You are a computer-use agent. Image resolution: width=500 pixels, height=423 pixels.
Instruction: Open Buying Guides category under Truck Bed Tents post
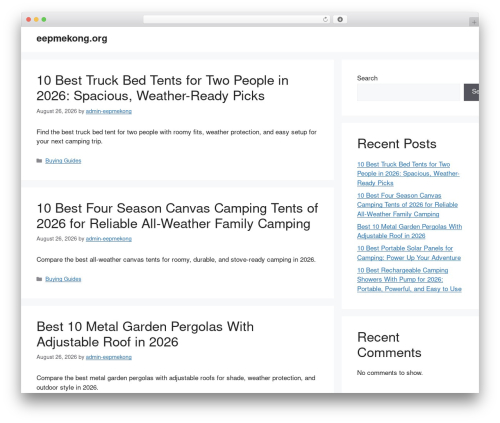[63, 161]
